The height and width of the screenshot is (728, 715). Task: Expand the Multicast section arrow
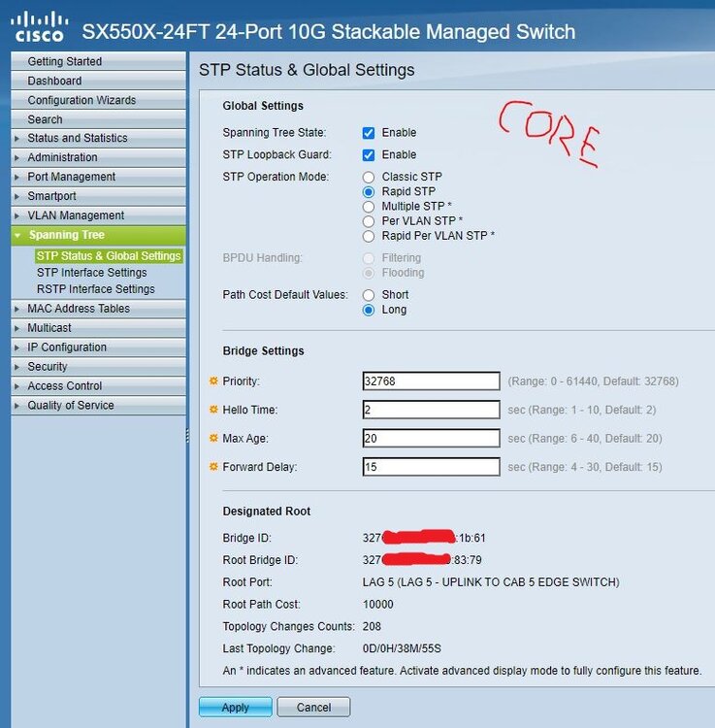coord(17,328)
